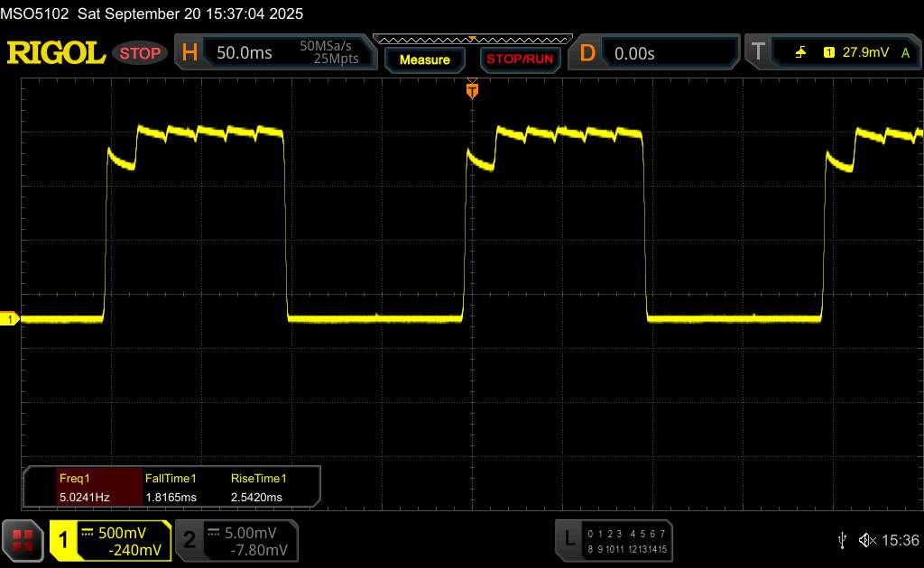Click the orange trigger position marker

point(471,90)
